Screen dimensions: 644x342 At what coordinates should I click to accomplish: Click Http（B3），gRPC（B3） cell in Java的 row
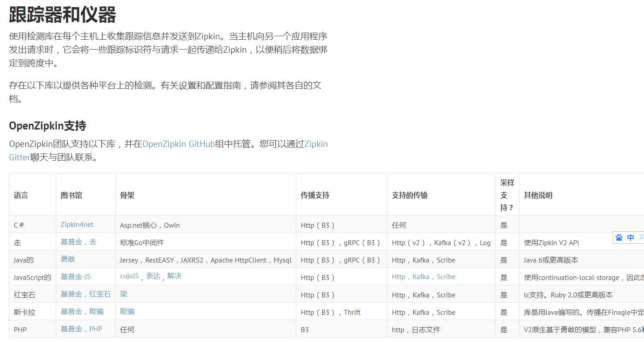341,260
